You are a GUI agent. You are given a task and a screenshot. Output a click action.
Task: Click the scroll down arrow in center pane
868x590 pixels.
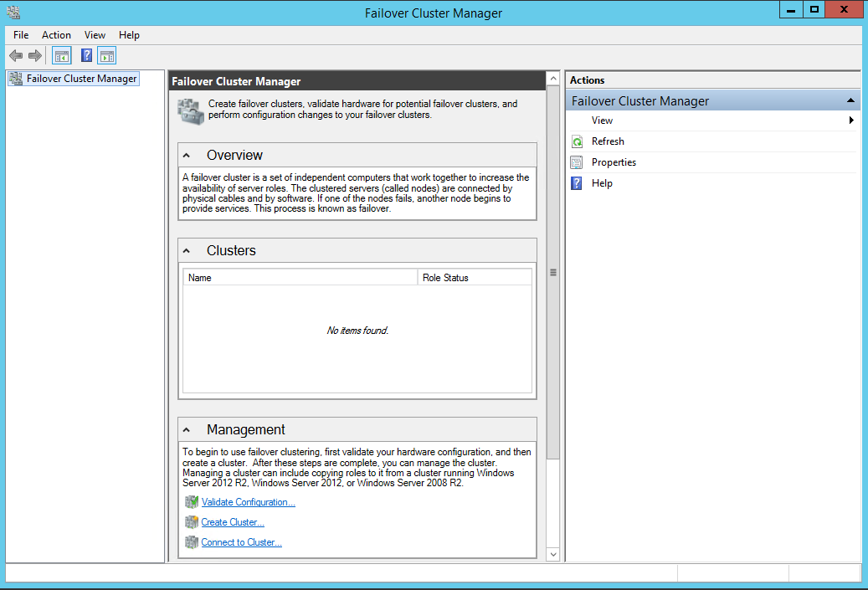click(x=553, y=554)
